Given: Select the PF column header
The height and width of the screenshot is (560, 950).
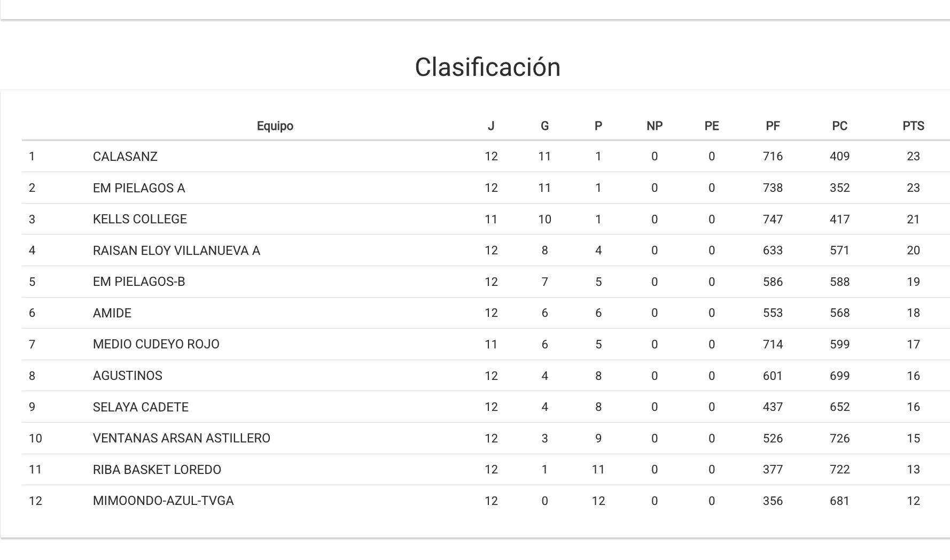Looking at the screenshot, I should click(773, 126).
